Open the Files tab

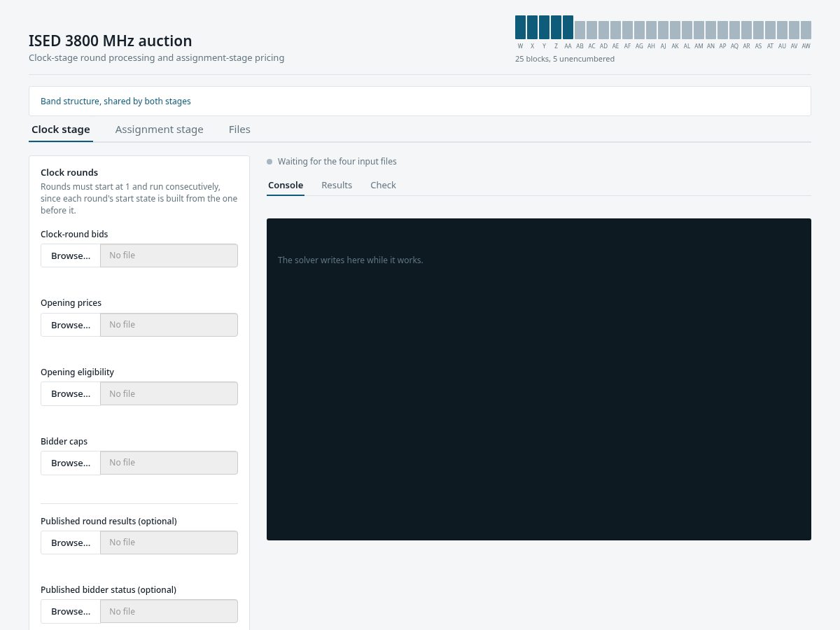point(239,129)
